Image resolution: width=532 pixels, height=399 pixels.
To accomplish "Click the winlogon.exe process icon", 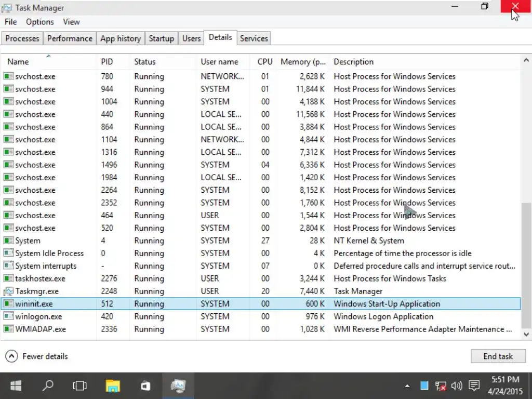I will point(8,316).
